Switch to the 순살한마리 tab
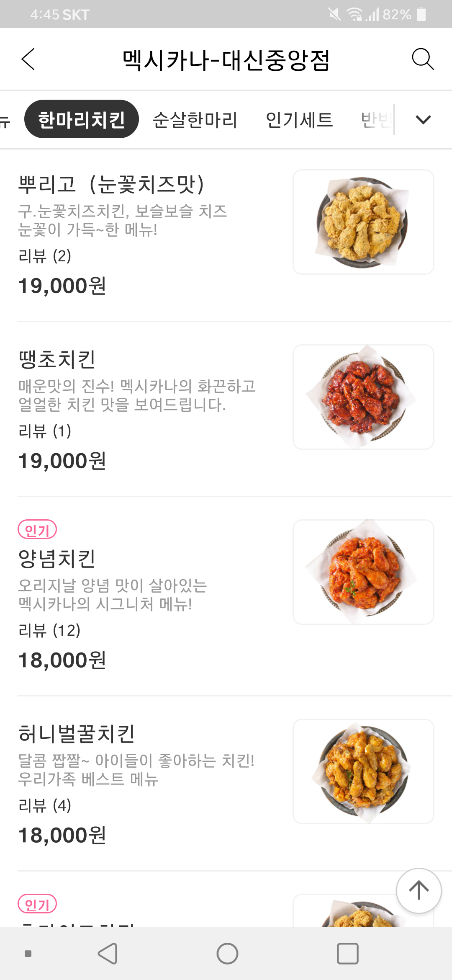The image size is (452, 980). coord(195,120)
